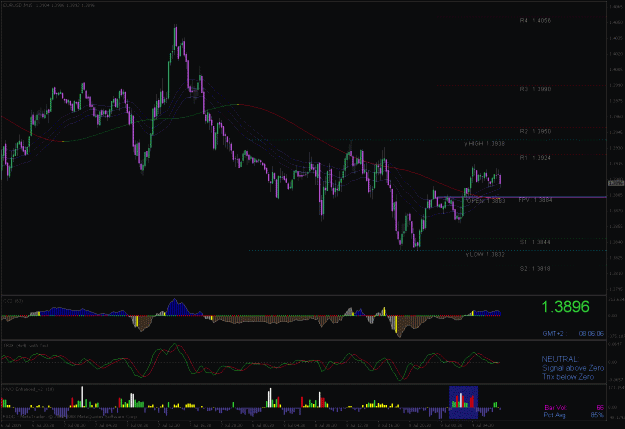Viewport: 625px width, 429px height.
Task: Click the Trix below Zero text
Action: pyautogui.click(x=568, y=377)
